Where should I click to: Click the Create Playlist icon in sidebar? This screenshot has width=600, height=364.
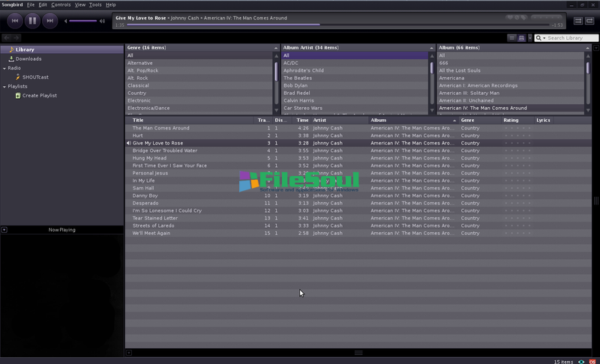(x=17, y=96)
